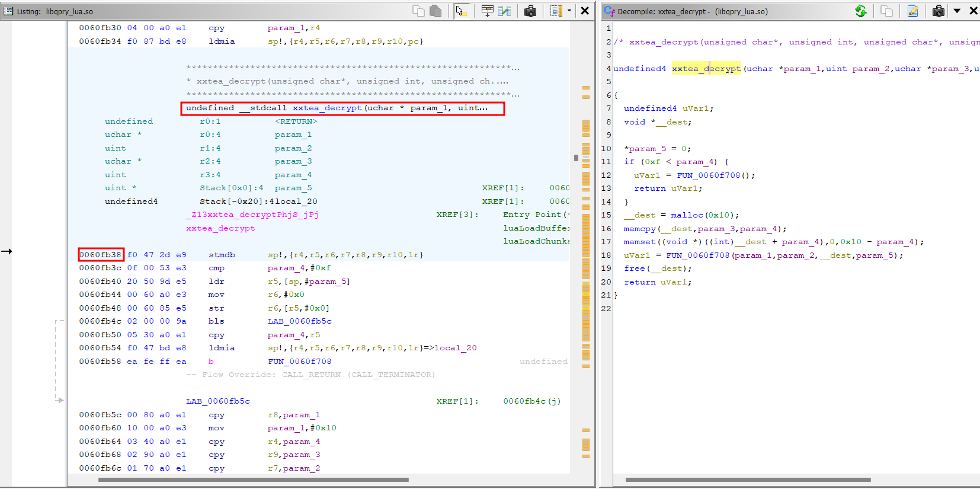Open the Decompile panel dropdown menu

(x=957, y=11)
